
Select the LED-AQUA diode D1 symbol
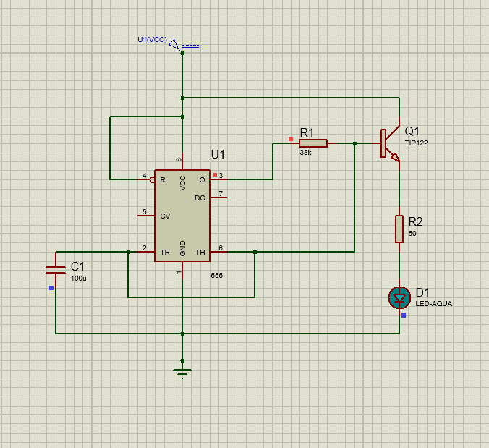[x=399, y=297]
